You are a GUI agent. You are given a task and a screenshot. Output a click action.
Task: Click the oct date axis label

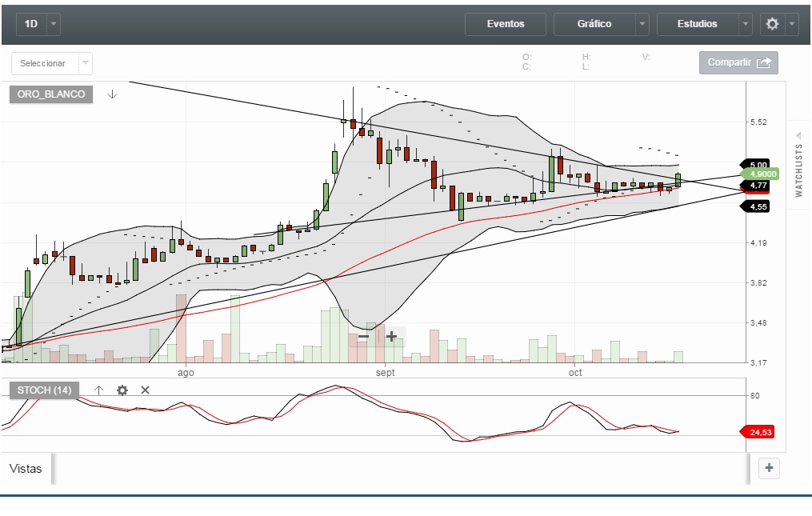click(x=575, y=373)
